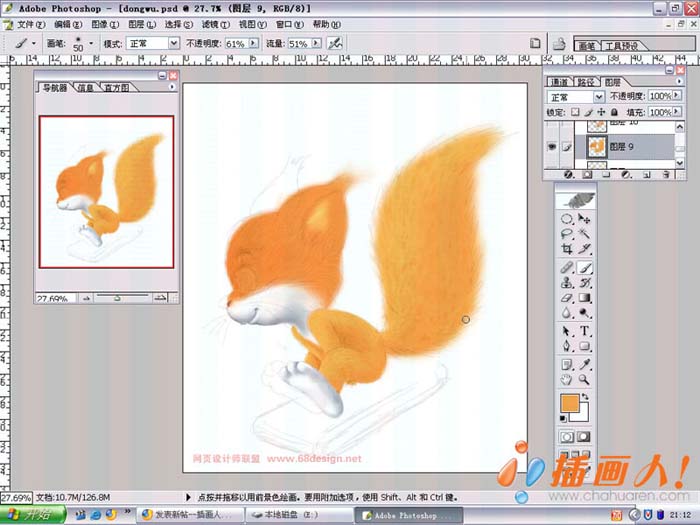Viewport: 700px width, 525px height.
Task: Select the Healing Brush tool
Action: click(x=567, y=268)
